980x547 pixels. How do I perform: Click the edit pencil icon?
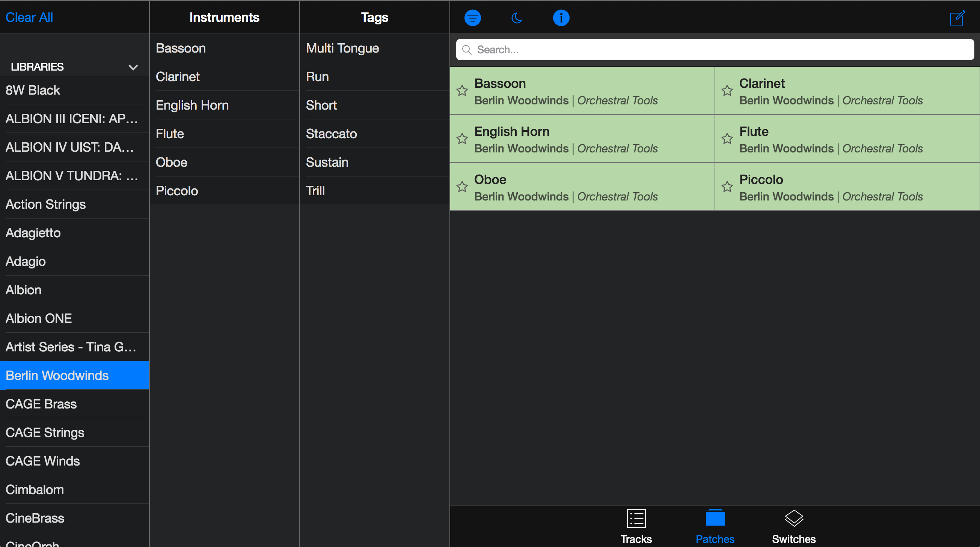point(957,18)
